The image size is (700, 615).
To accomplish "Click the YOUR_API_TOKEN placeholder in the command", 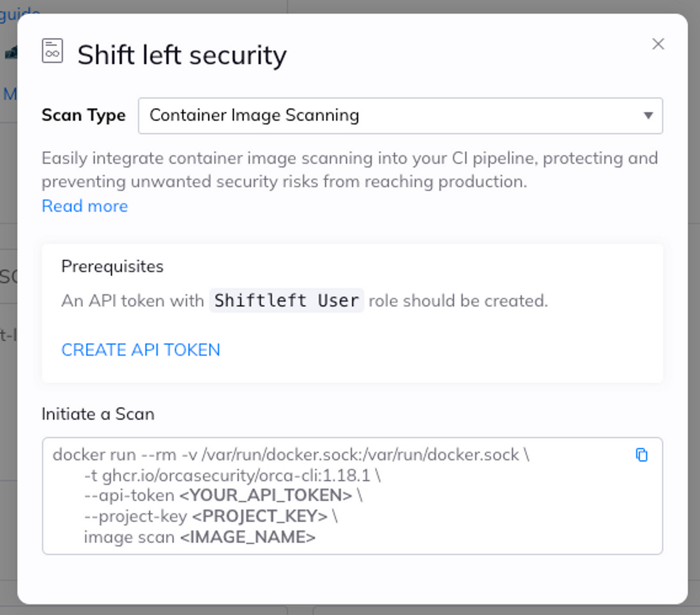I will [x=266, y=495].
